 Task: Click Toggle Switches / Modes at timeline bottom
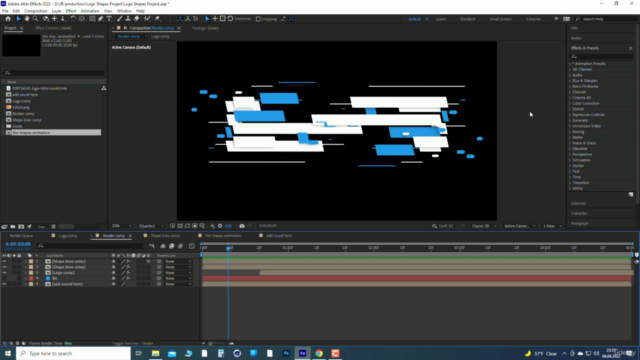coord(133,343)
